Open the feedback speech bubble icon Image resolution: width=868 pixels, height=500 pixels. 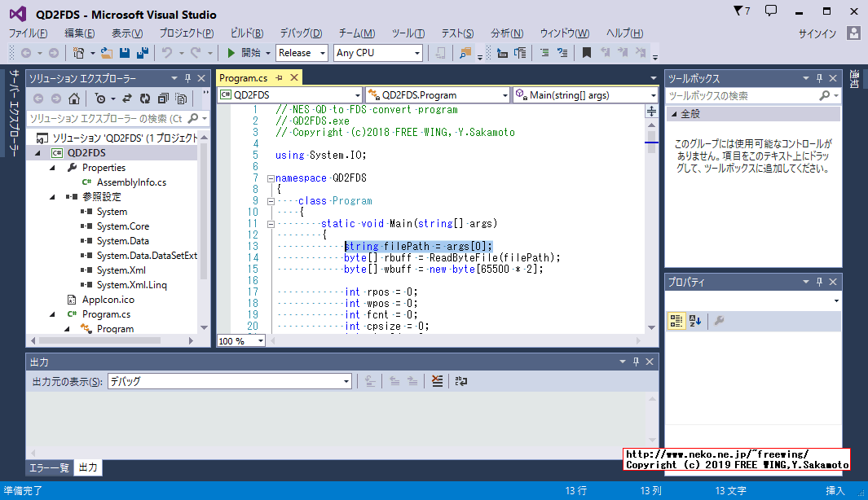point(771,11)
